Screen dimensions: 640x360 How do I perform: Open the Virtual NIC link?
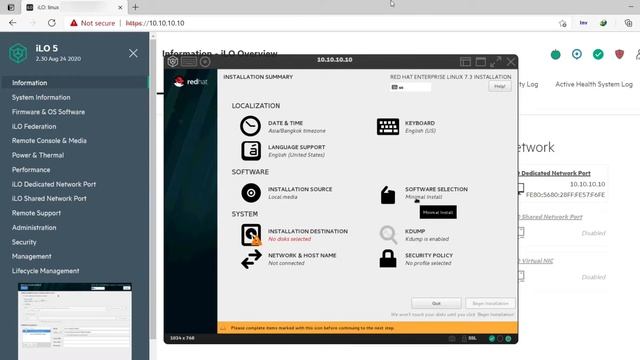point(536,261)
